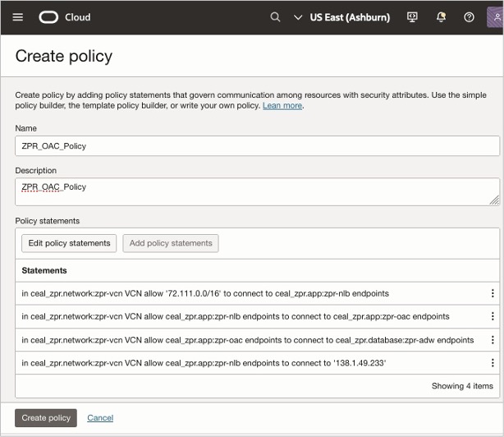Screen dimensions: 504x437
Task: Open the user profile avatar
Action: tap(496, 17)
